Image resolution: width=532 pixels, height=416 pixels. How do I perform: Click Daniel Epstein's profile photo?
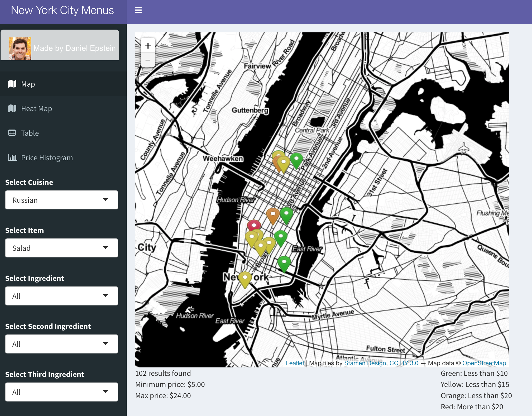(x=20, y=49)
